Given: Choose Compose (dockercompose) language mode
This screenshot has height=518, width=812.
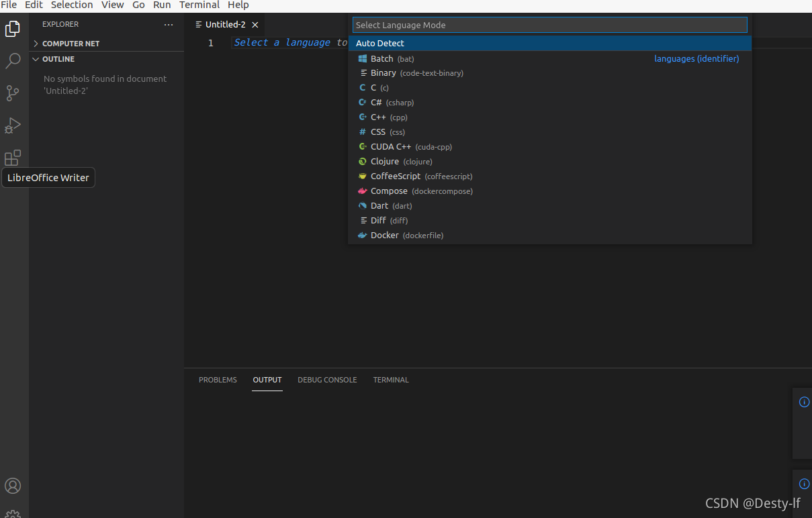Looking at the screenshot, I should [549, 191].
